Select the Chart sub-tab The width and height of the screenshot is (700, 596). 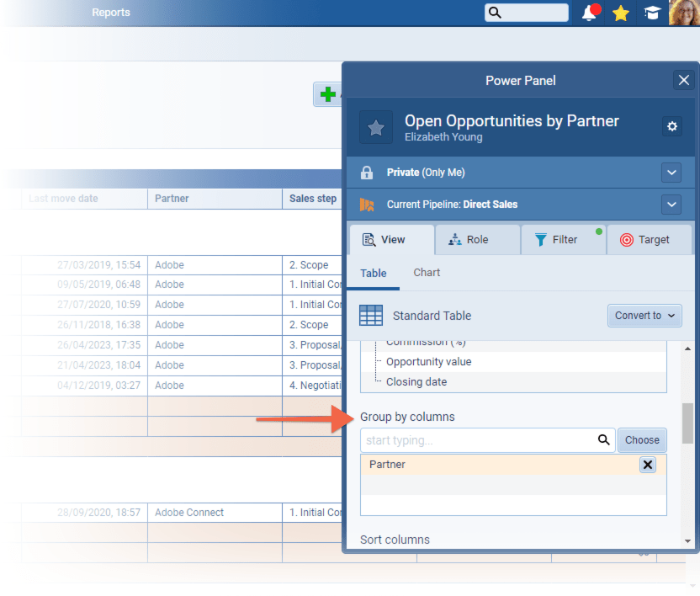[427, 273]
